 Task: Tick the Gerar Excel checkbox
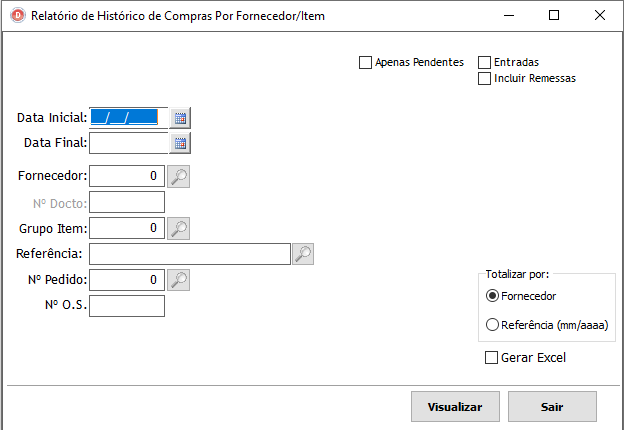pos(491,358)
